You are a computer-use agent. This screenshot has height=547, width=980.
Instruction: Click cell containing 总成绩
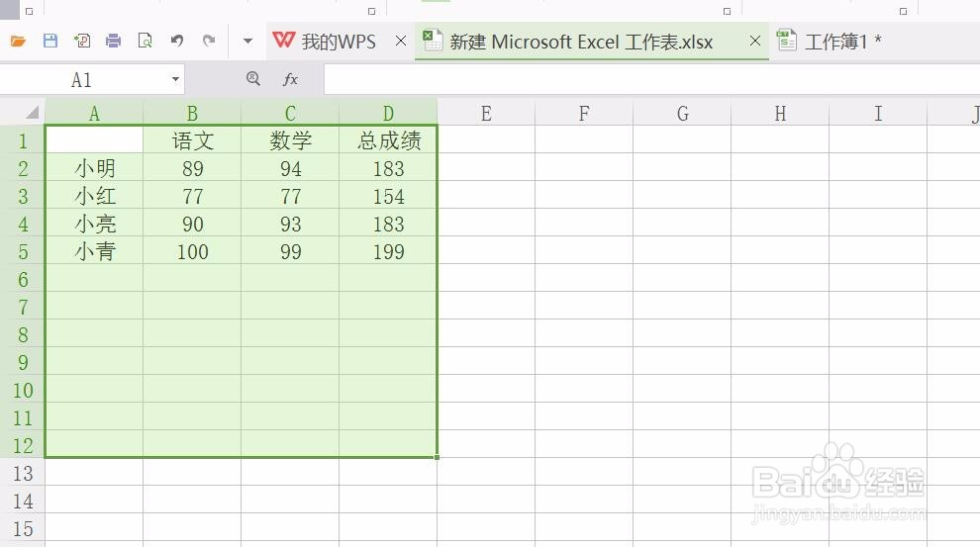388,140
